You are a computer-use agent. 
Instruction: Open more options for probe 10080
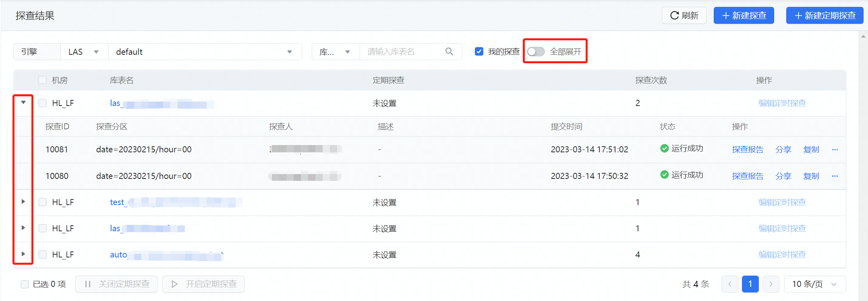(835, 176)
